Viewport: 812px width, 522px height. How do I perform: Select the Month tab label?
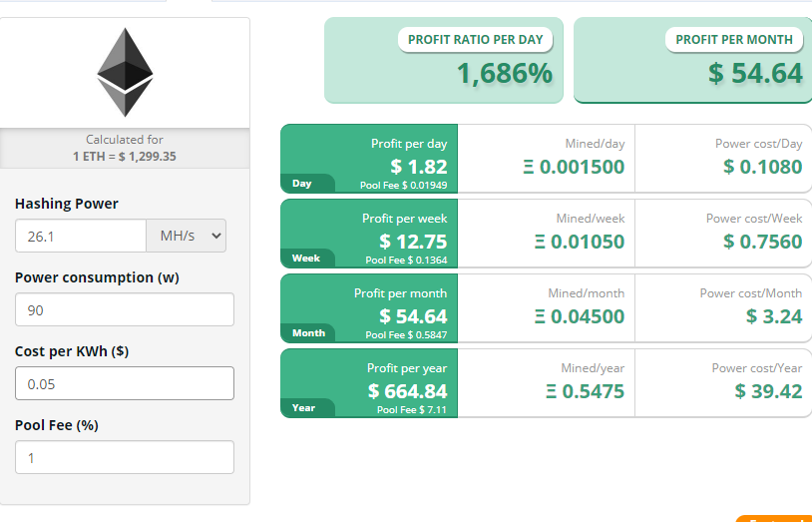coord(308,332)
